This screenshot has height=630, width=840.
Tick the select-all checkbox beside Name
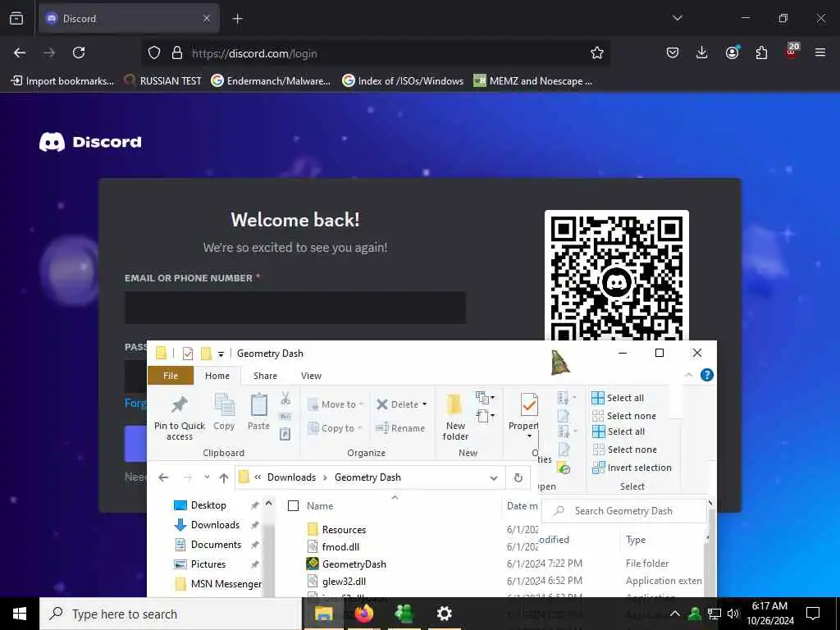(293, 505)
